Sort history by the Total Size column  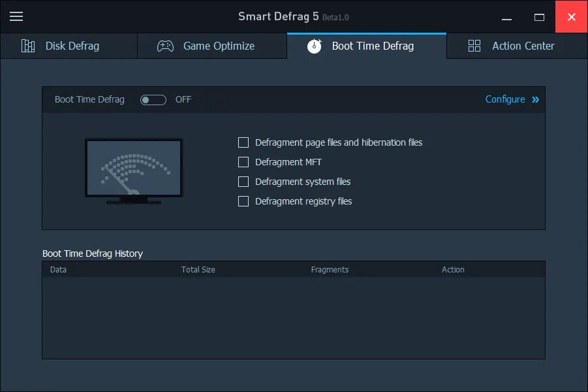(x=198, y=270)
